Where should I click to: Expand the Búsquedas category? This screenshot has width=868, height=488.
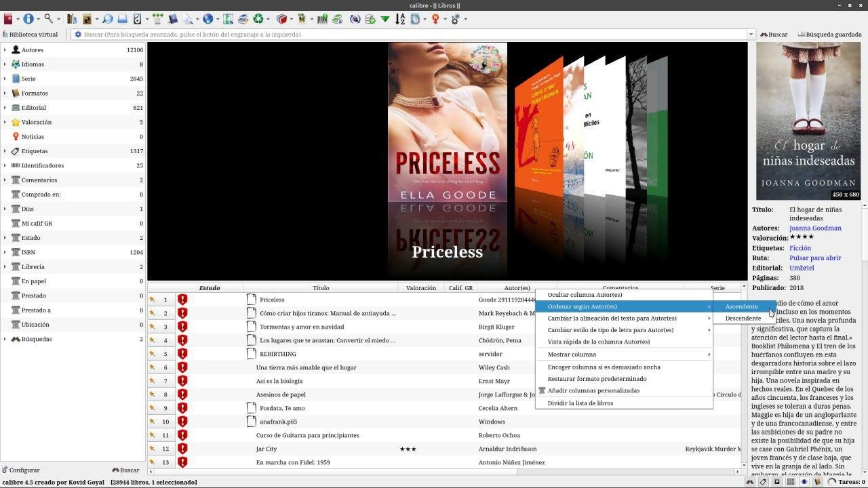(5, 339)
